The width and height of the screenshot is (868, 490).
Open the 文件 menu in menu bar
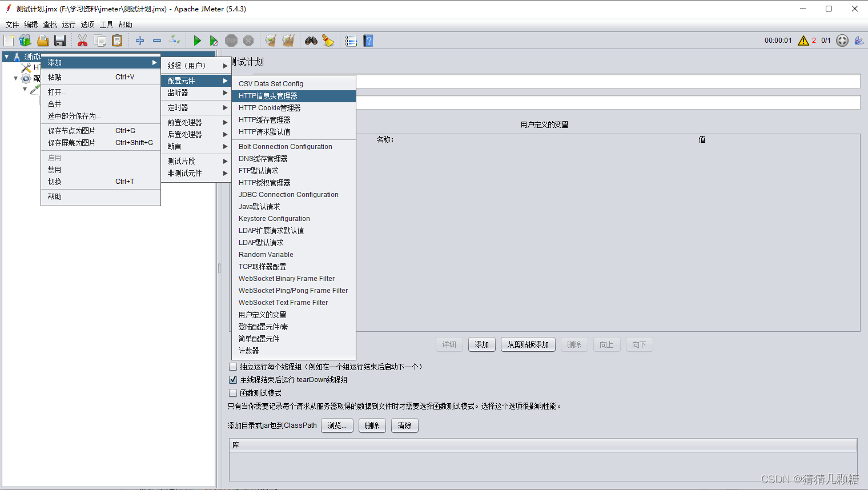pyautogui.click(x=13, y=25)
